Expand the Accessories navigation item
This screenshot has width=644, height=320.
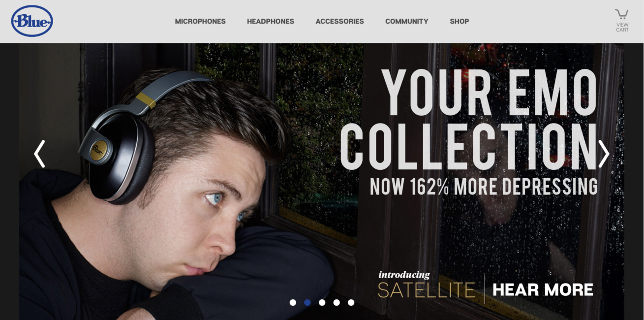click(339, 21)
